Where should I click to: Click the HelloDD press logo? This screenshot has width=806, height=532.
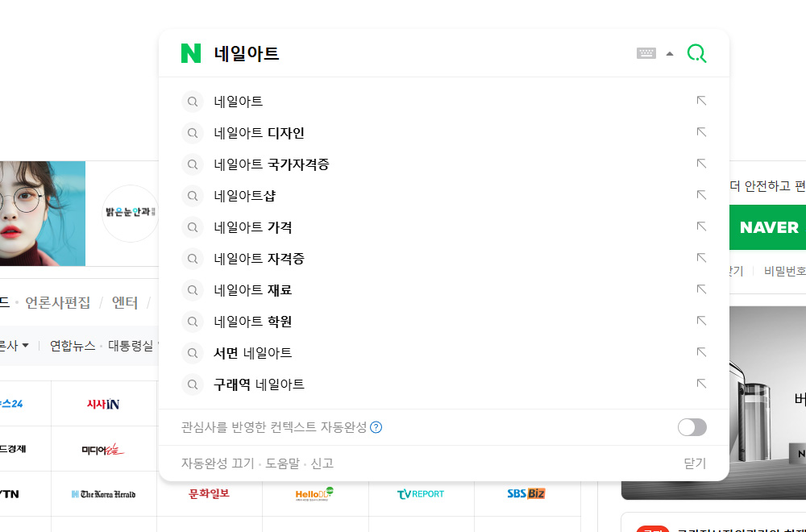[x=314, y=493]
